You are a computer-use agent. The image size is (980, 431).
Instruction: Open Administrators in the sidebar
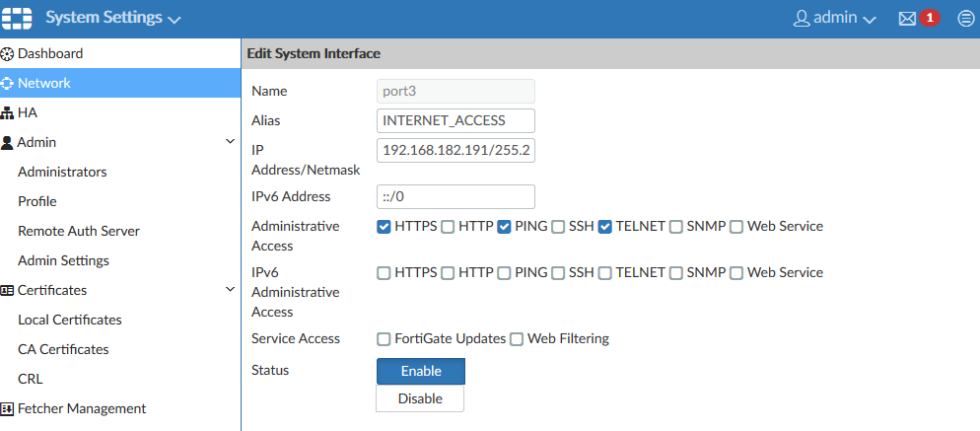(62, 172)
